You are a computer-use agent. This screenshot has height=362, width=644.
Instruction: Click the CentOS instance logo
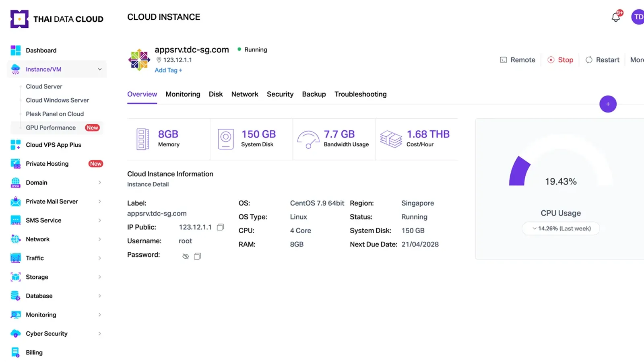[x=139, y=60]
